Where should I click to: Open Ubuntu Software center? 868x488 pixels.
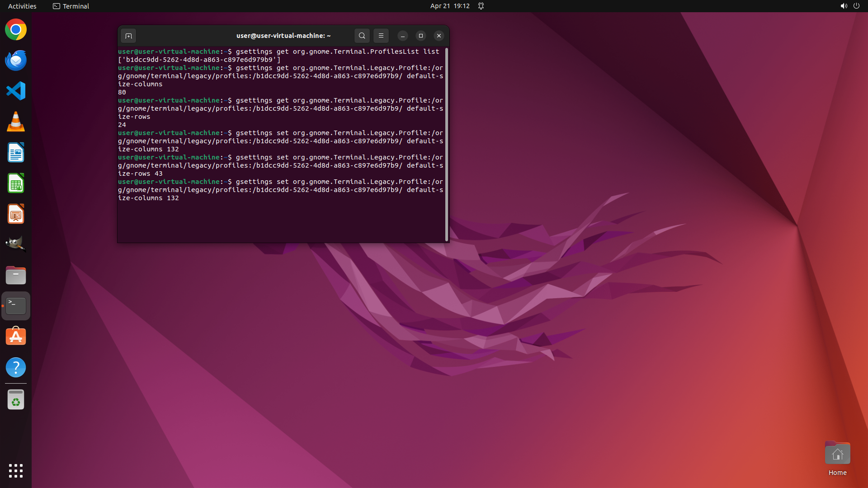[16, 337]
